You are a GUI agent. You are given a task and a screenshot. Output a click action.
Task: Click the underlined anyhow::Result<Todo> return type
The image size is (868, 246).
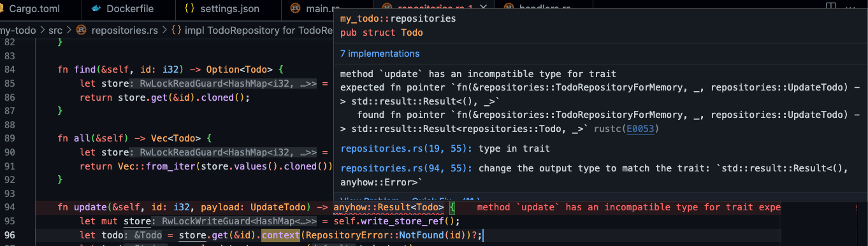pyautogui.click(x=388, y=207)
